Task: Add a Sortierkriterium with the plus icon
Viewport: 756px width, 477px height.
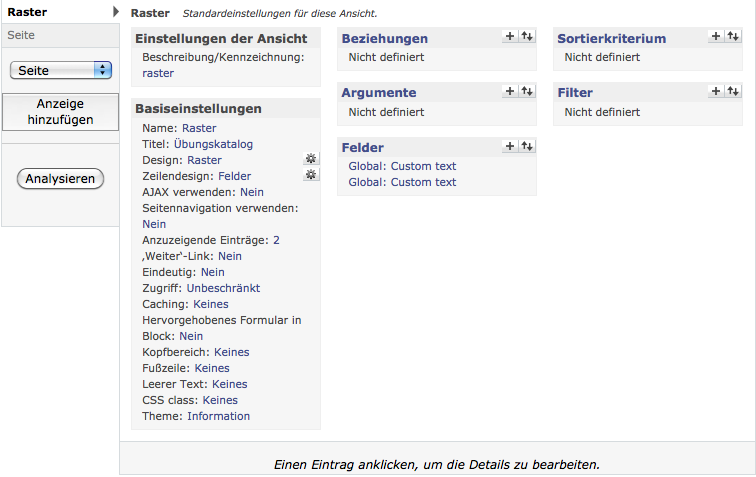Action: 716,36
